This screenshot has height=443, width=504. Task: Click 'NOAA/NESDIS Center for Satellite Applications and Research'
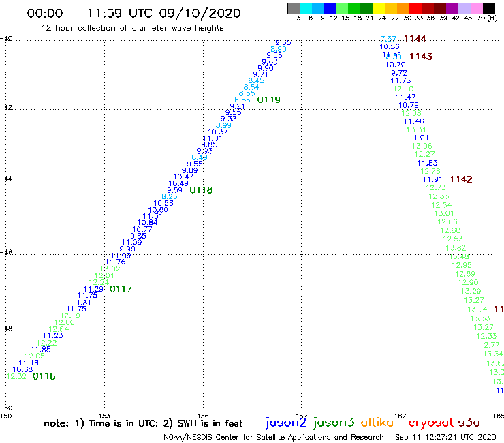tap(274, 438)
